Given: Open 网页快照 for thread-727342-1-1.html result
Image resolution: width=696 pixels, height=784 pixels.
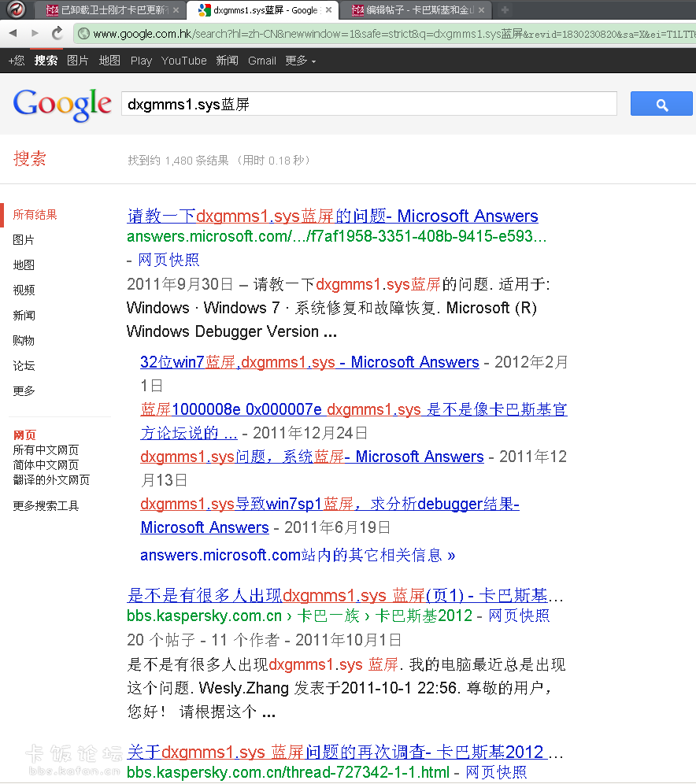Looking at the screenshot, I should click(x=496, y=772).
